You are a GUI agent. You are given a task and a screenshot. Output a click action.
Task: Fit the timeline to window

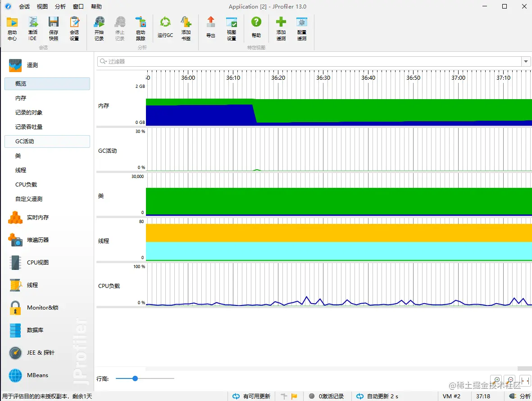tap(525, 380)
